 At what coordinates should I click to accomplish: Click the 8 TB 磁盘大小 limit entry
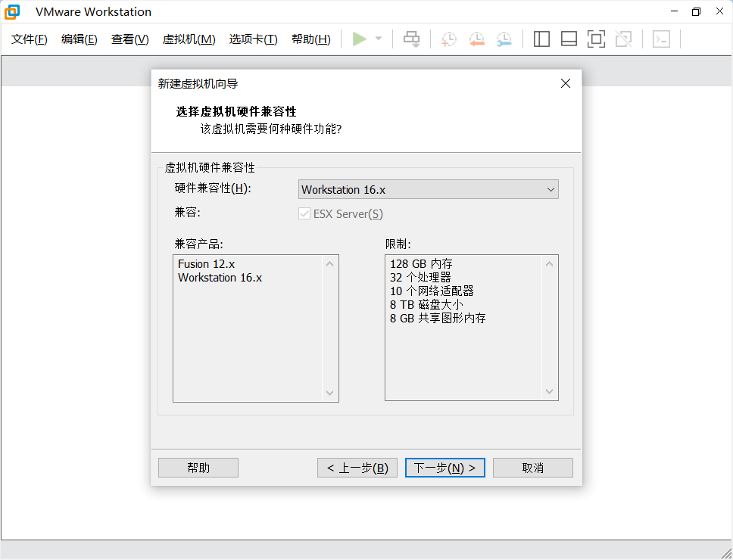426,304
